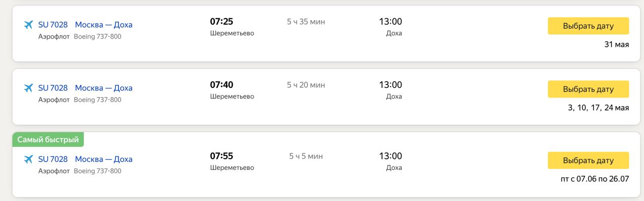Click the airplane icon on the 07:25 flight
644x201 pixels.
coord(28,25)
